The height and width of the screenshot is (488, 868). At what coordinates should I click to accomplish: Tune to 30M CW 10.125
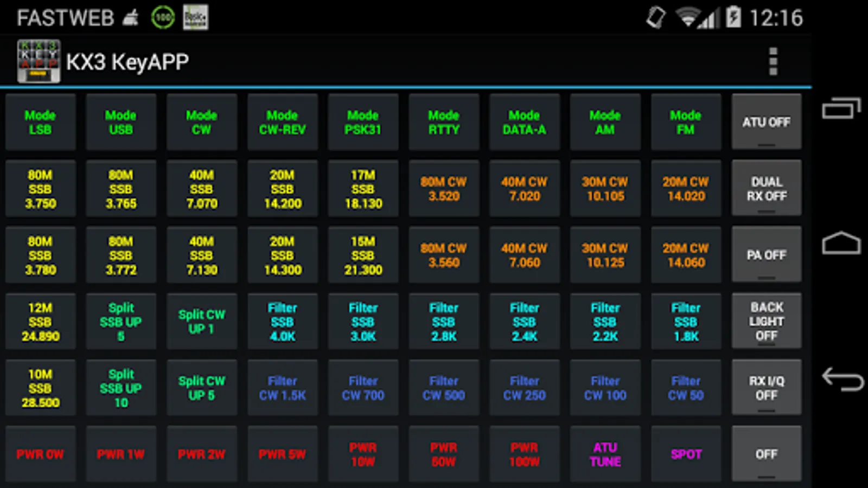(x=605, y=255)
